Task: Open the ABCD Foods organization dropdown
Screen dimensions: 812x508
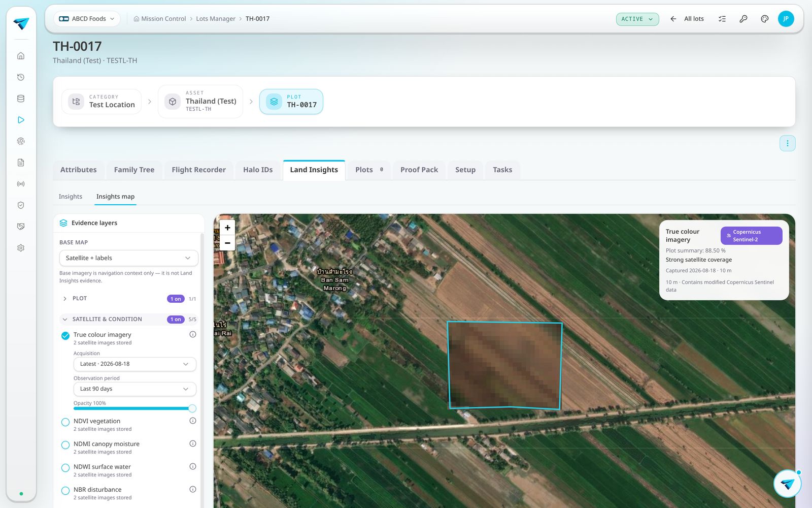Action: pyautogui.click(x=87, y=19)
